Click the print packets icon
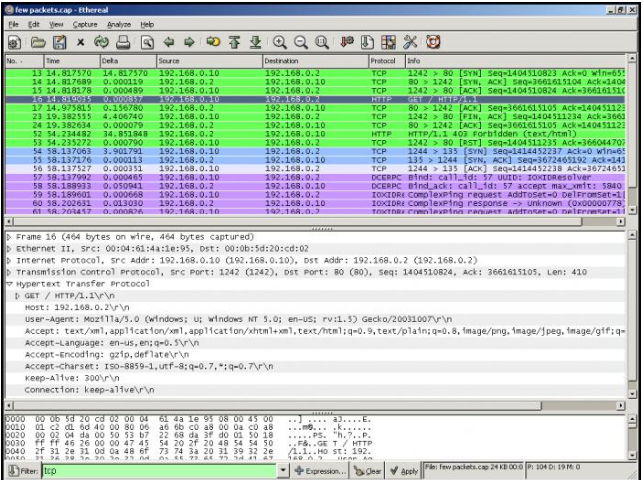Viewport: 643px width, 480px height. [x=123, y=42]
